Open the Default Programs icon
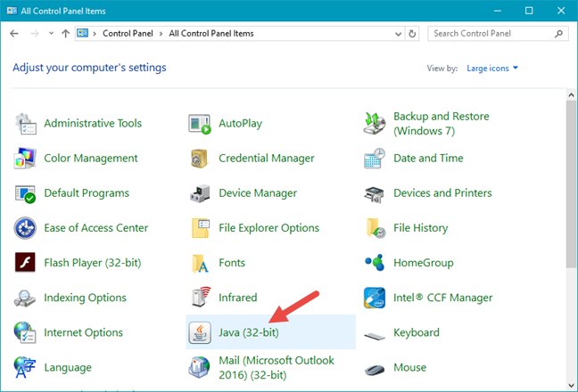 (26, 193)
